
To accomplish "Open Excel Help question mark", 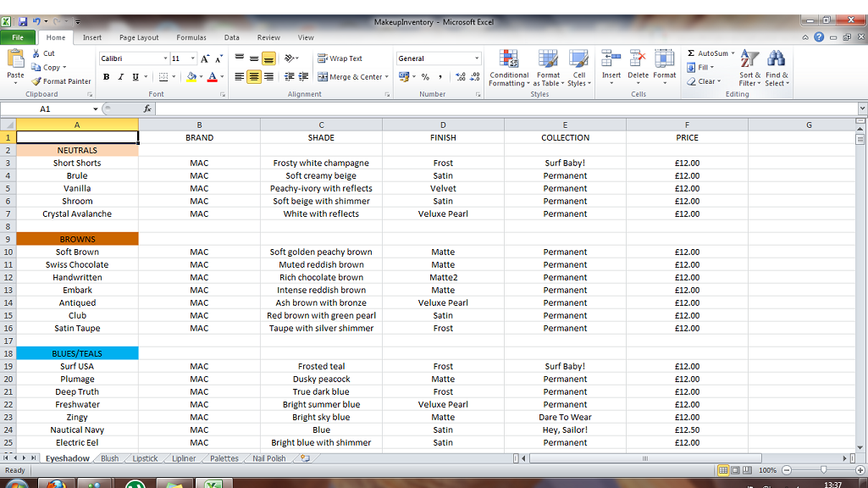I will 819,37.
